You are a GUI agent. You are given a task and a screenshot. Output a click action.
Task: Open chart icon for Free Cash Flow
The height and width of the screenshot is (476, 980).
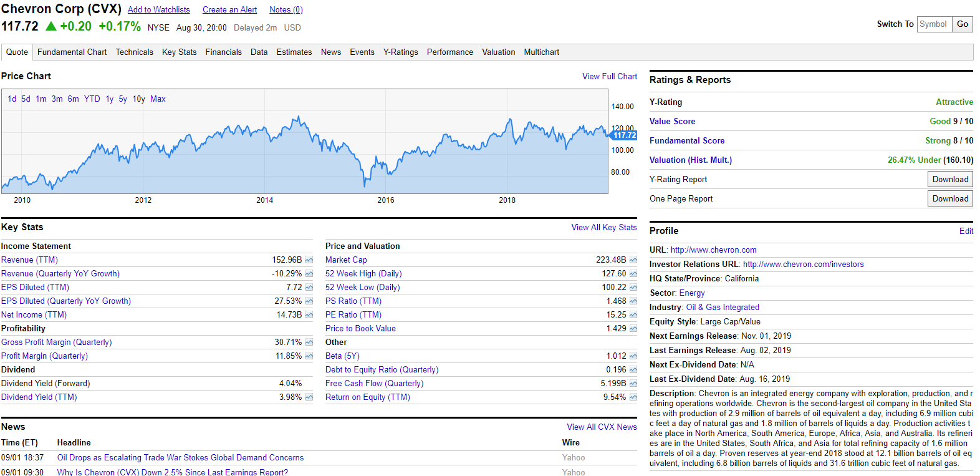(633, 384)
